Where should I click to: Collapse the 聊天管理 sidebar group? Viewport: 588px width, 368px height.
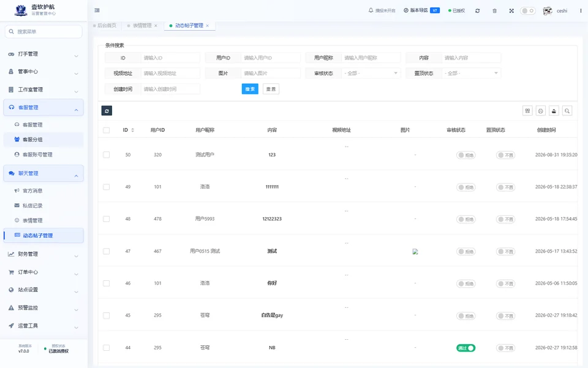click(x=43, y=174)
